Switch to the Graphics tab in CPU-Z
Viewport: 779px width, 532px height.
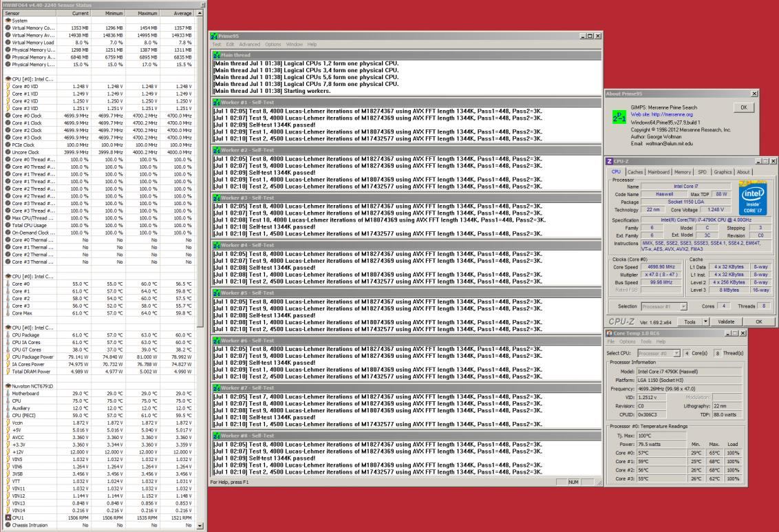[723, 172]
